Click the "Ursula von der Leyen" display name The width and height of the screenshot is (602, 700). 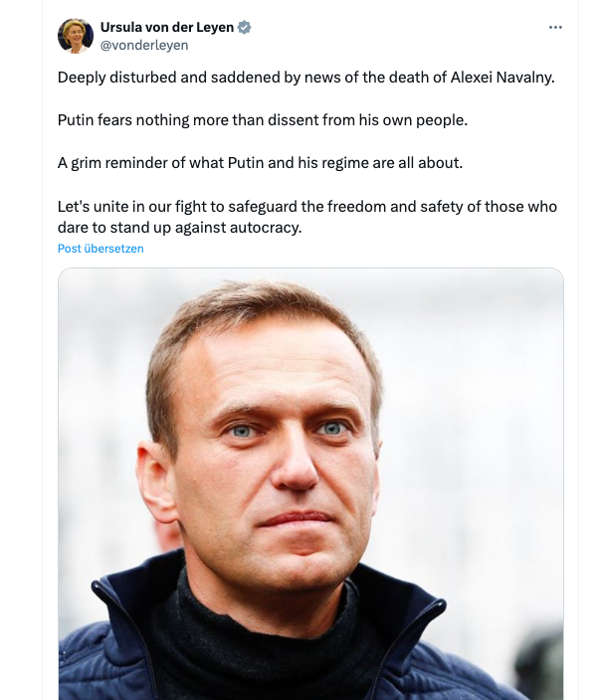166,27
